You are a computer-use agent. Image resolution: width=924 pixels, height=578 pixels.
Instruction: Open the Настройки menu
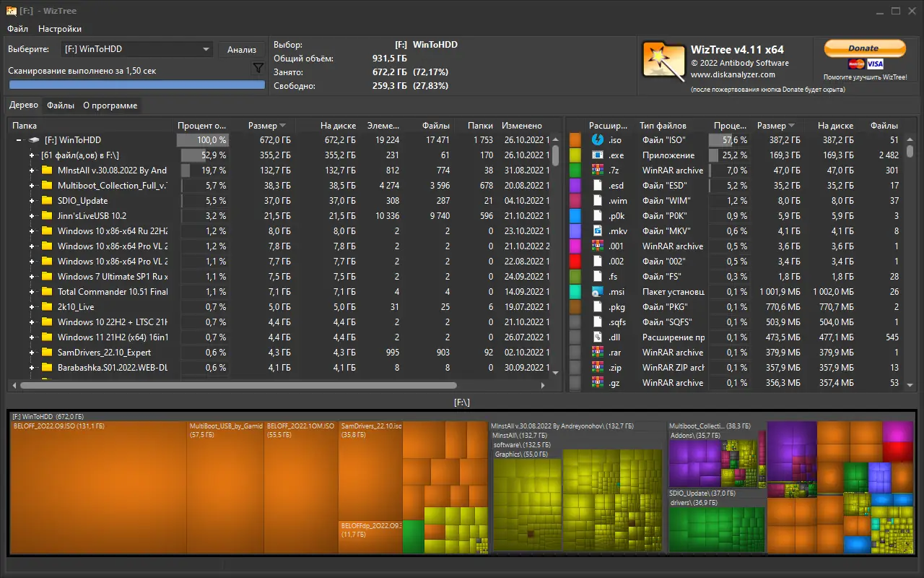(x=60, y=29)
